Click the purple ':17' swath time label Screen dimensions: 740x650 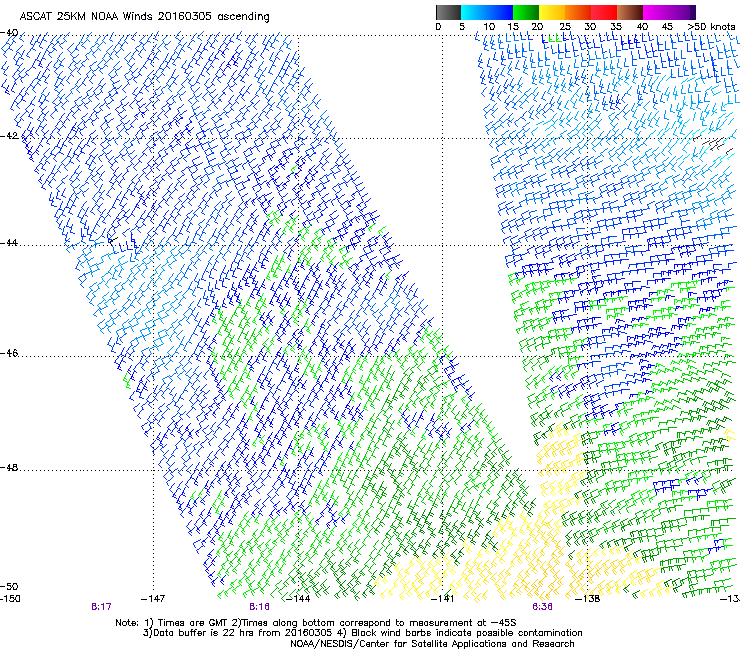[x=101, y=607]
